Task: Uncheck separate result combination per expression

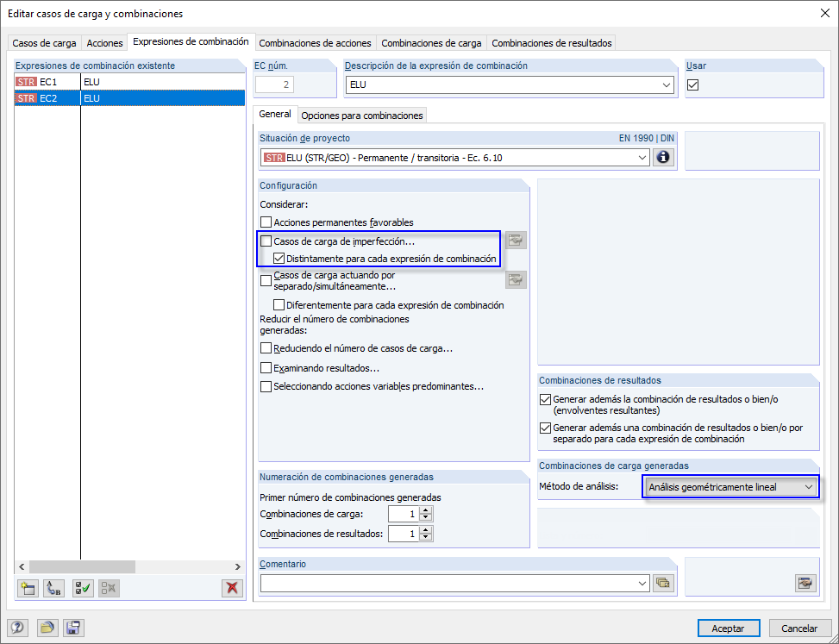Action: (x=545, y=428)
